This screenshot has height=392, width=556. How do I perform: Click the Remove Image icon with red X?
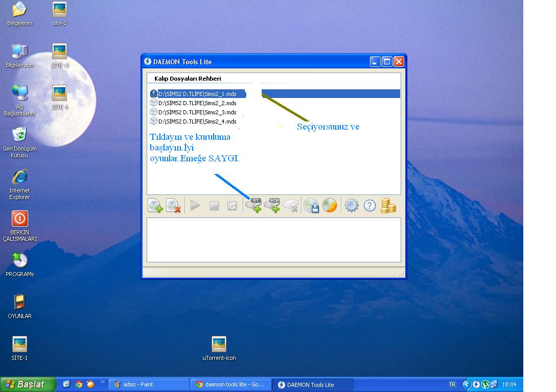point(174,205)
